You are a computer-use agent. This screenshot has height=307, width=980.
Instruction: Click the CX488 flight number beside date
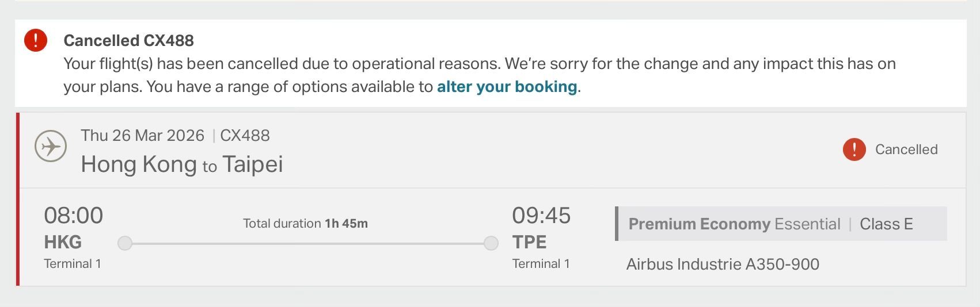tap(245, 136)
